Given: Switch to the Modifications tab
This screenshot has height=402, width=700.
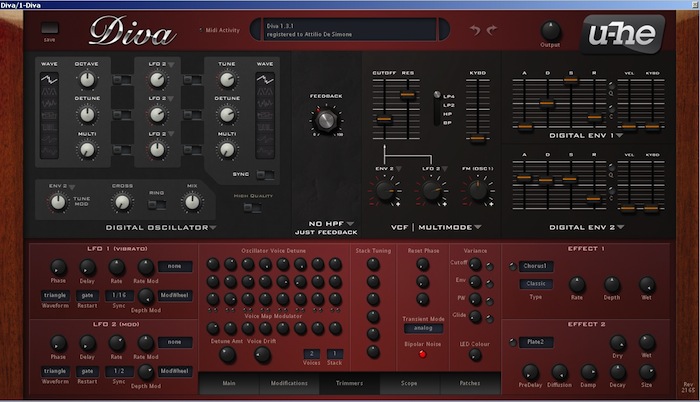Looking at the screenshot, I should [x=289, y=383].
